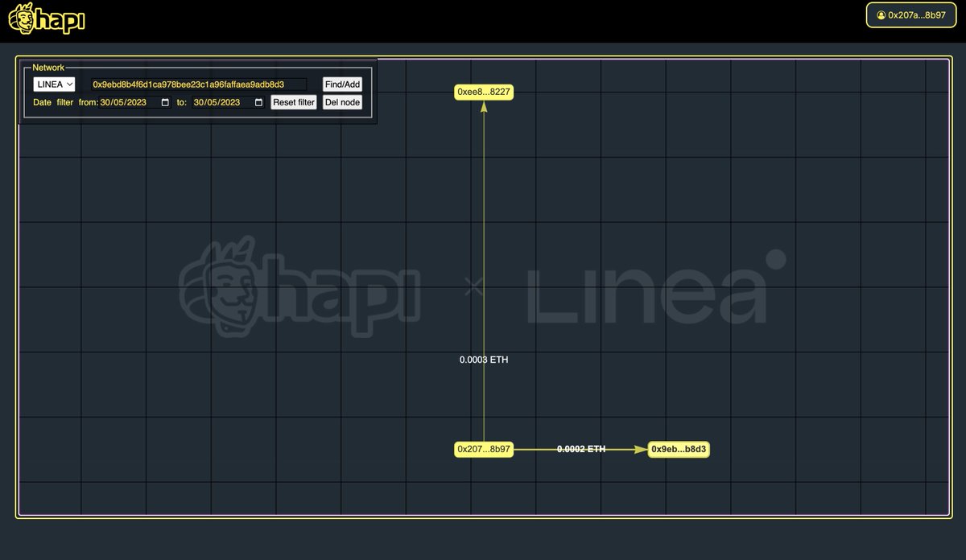Screen dimensions: 966x560
Task: Click the 0.0003 ETH edge label
Action: click(x=484, y=360)
